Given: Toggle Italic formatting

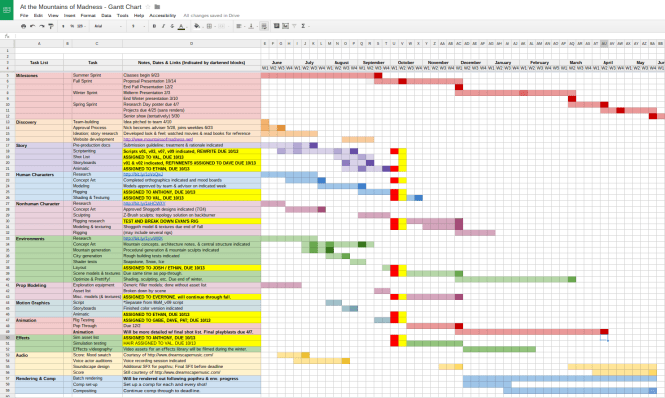Looking at the screenshot, I should [163, 26].
